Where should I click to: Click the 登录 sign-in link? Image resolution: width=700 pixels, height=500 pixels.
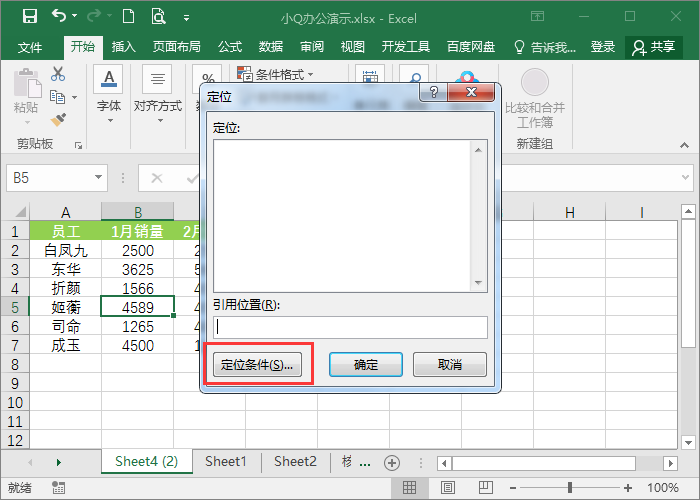pyautogui.click(x=603, y=46)
